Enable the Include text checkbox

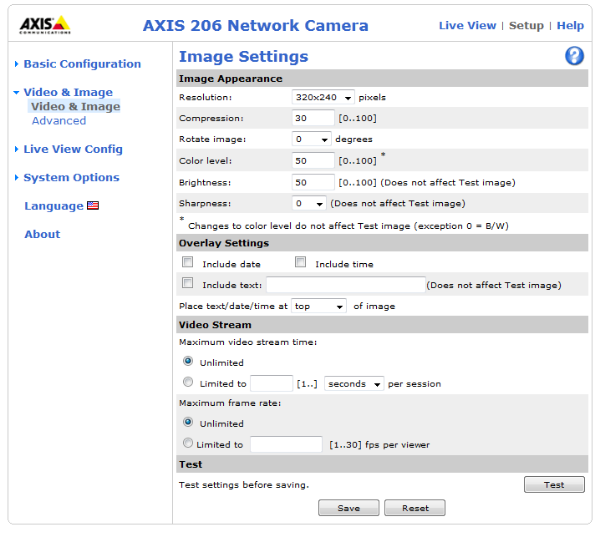pos(188,282)
